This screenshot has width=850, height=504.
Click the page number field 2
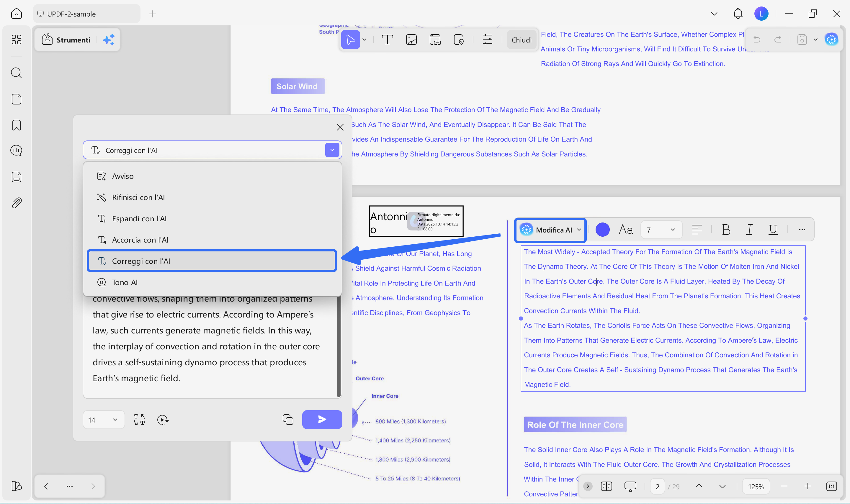(x=658, y=486)
